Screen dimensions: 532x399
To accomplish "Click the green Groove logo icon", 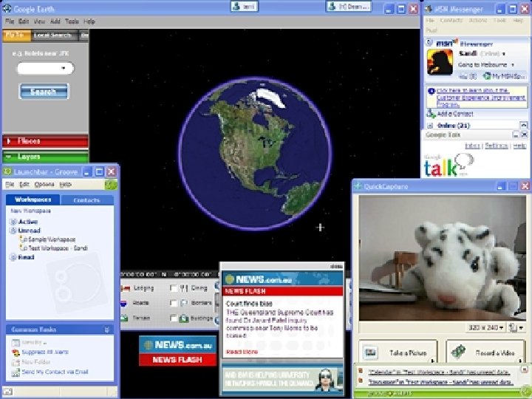I will click(111, 185).
